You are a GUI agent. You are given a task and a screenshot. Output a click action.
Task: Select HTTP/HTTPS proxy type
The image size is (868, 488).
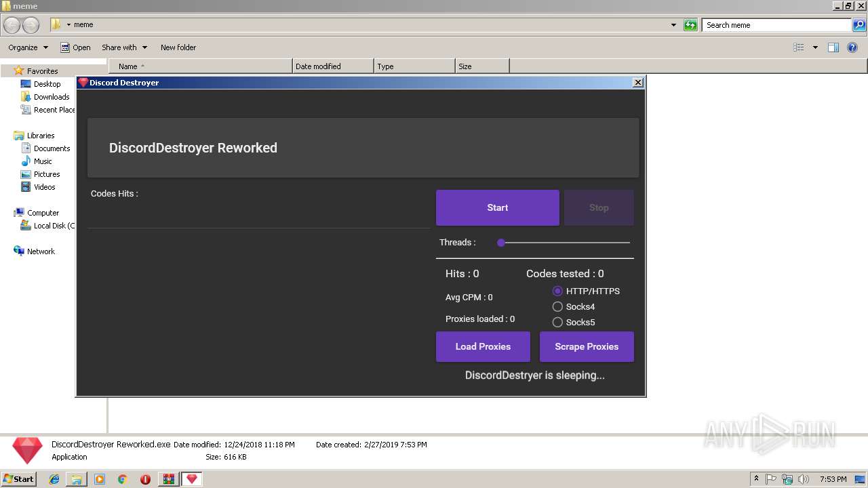557,291
